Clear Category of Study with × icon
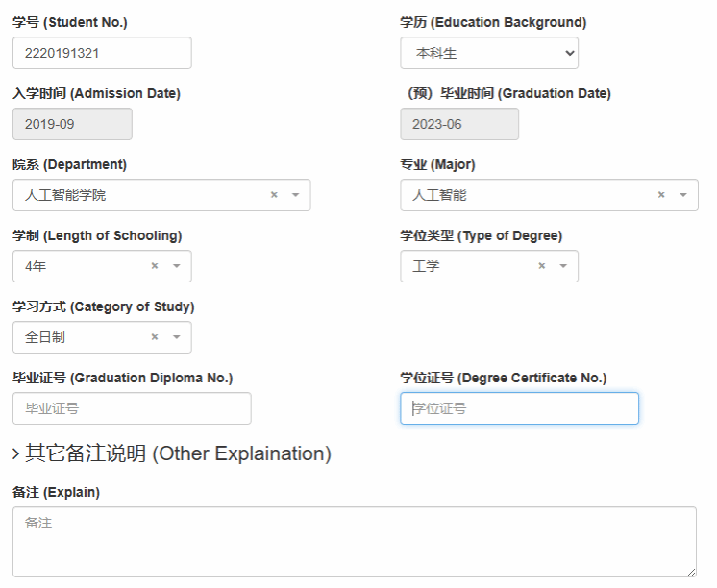The width and height of the screenshot is (717, 588). 155,337
